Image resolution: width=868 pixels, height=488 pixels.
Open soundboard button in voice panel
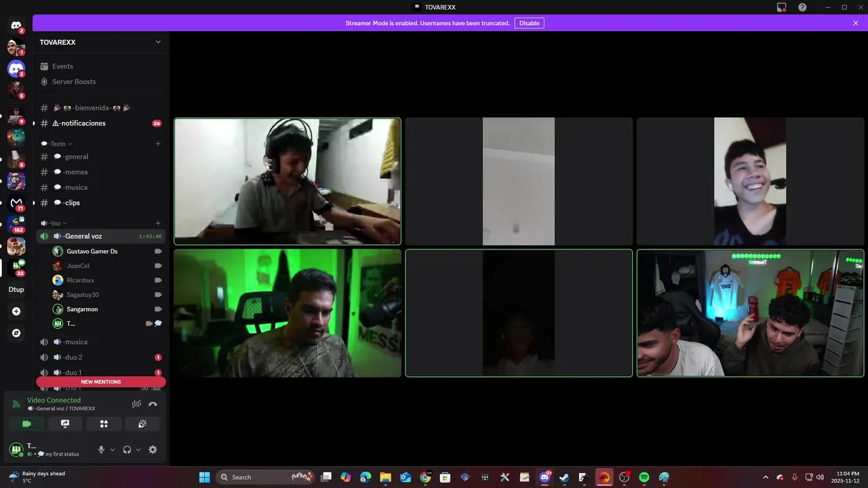pyautogui.click(x=142, y=424)
